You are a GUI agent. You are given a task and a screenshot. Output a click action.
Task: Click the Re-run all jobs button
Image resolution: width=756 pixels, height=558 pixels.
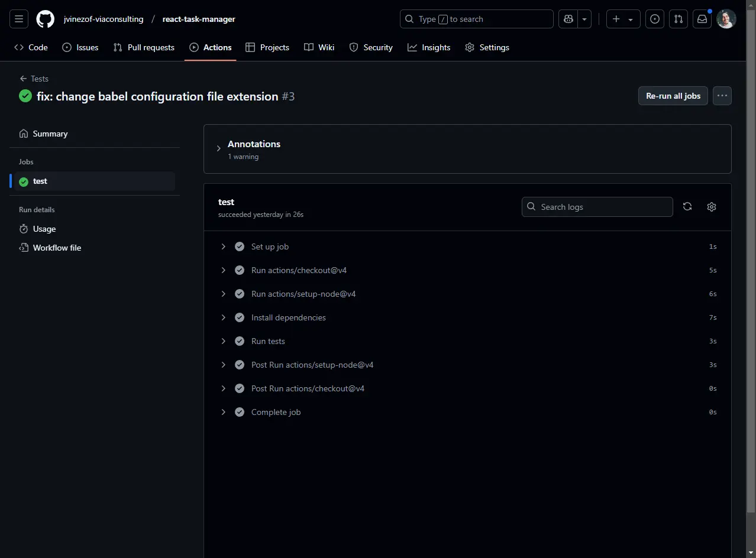coord(673,96)
